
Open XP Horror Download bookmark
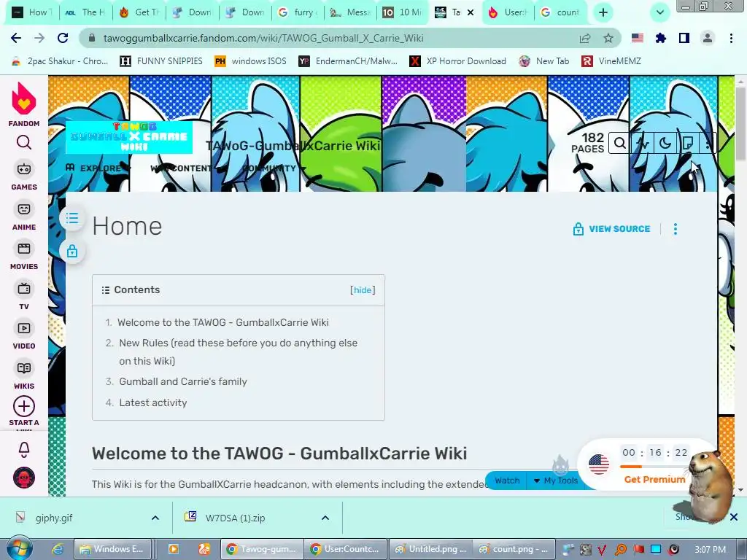458,61
